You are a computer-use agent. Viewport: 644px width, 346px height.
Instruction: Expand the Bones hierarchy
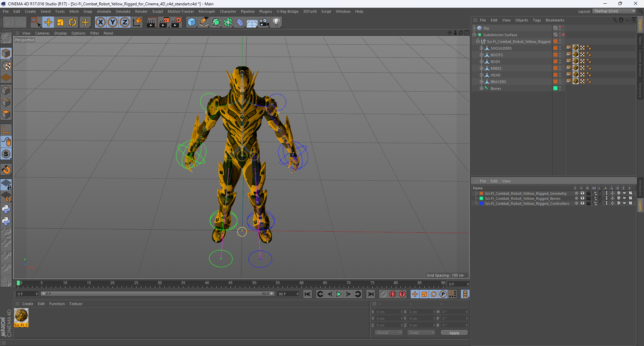tap(481, 89)
